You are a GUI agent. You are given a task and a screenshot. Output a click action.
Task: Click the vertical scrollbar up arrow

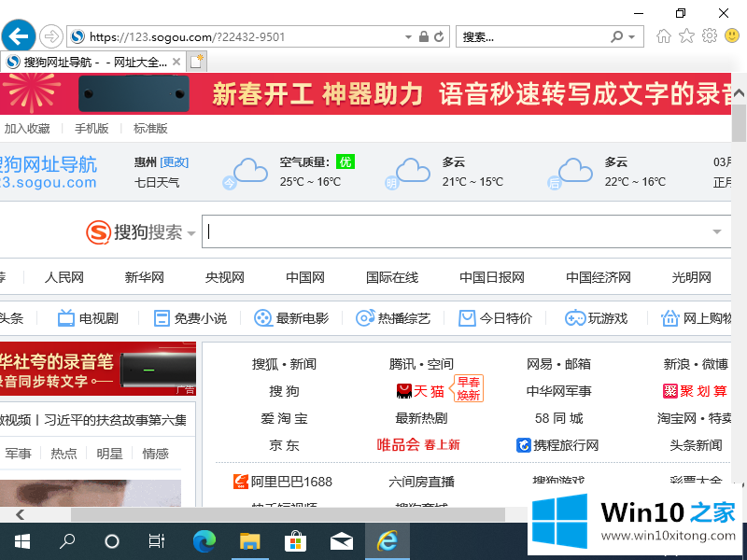739,93
